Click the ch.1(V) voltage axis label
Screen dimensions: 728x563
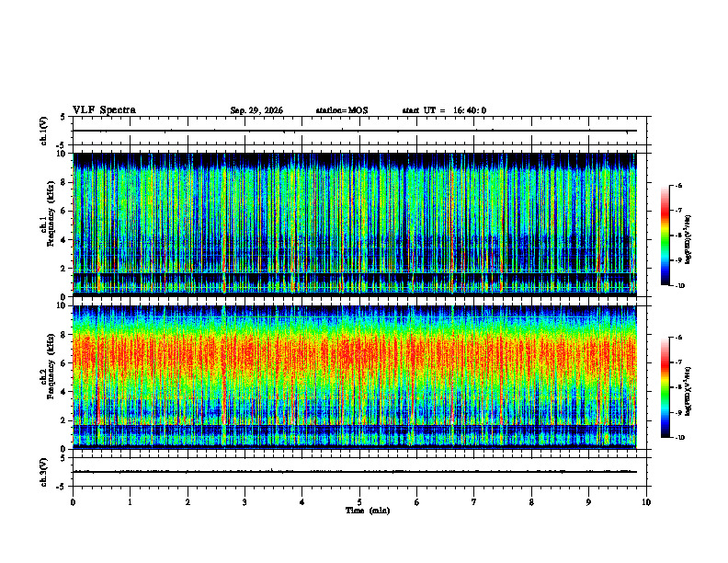click(x=44, y=131)
